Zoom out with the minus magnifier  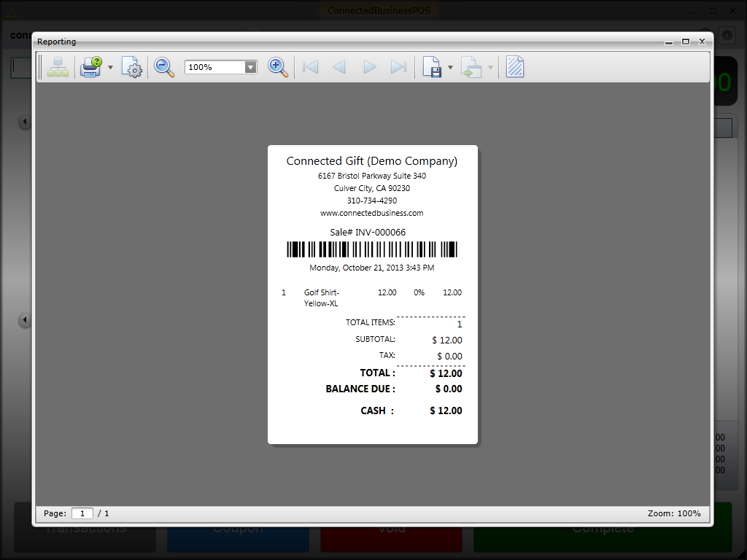(x=164, y=68)
